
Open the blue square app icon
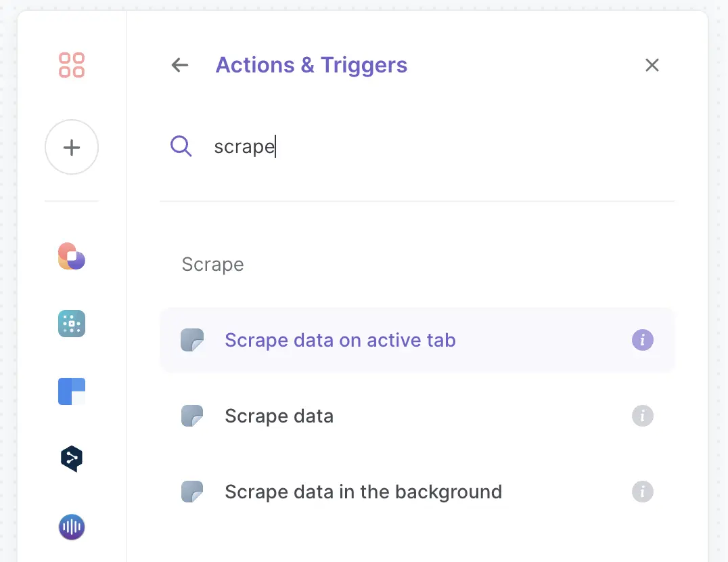[72, 391]
